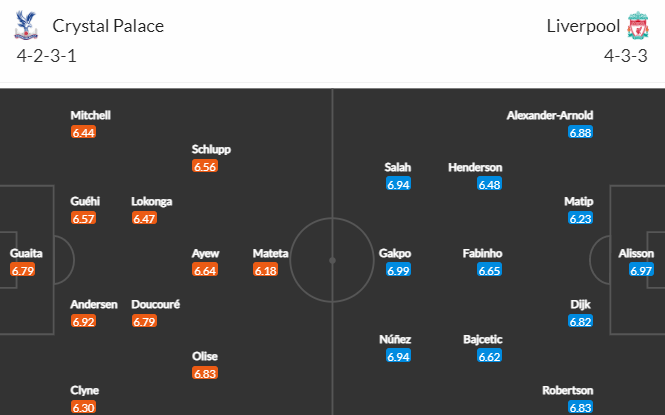This screenshot has width=665, height=415.
Task: Click the Liverpool club crest
Action: coord(638,25)
